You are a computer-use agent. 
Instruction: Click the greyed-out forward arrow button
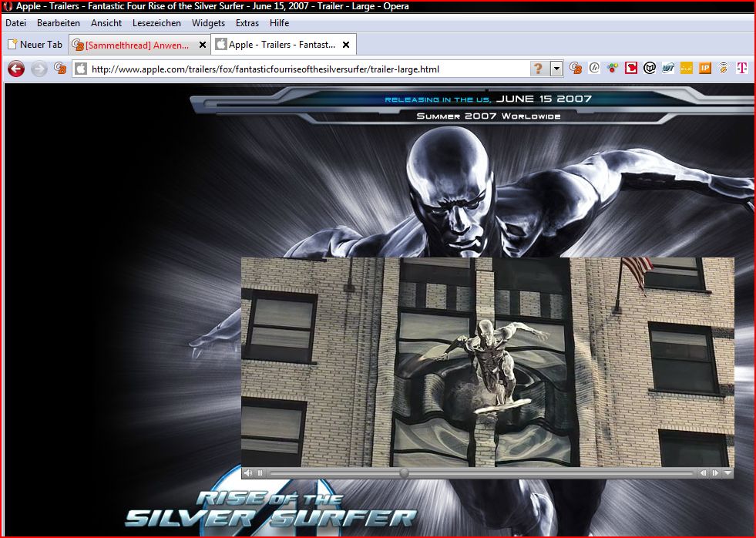point(39,69)
